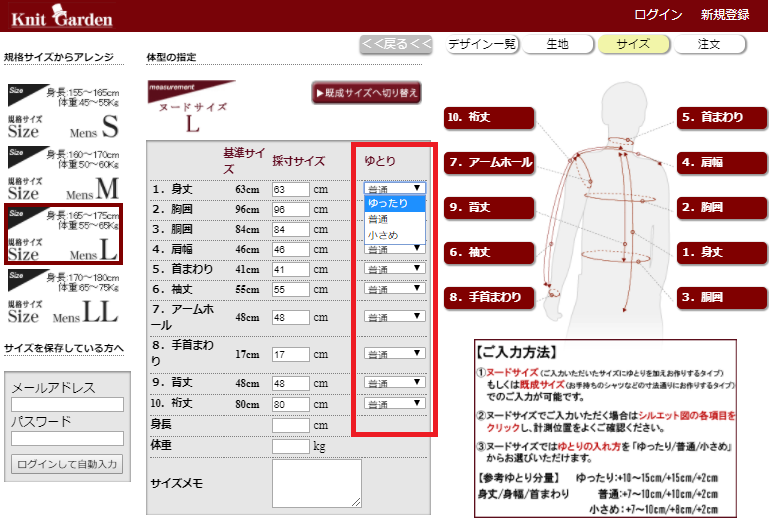This screenshot has height=522, width=769.
Task: Click the メールアドレス input field
Action: point(67,404)
